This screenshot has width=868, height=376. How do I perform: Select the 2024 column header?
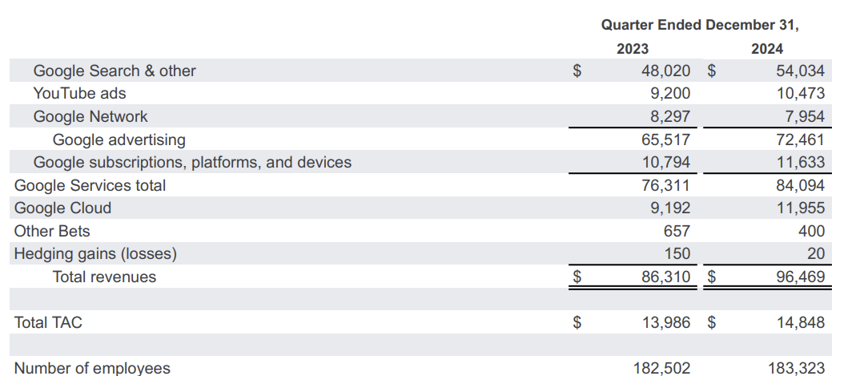(x=767, y=48)
